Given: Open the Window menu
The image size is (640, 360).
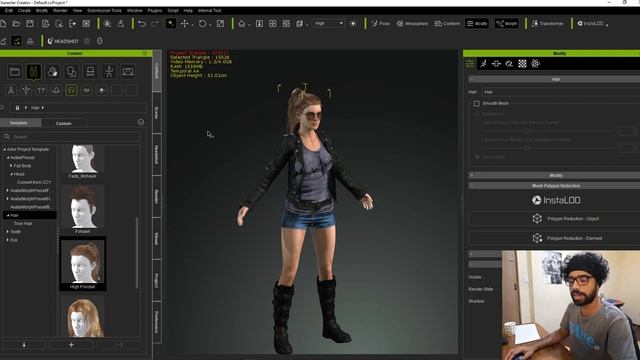Looking at the screenshot, I should 134,10.
